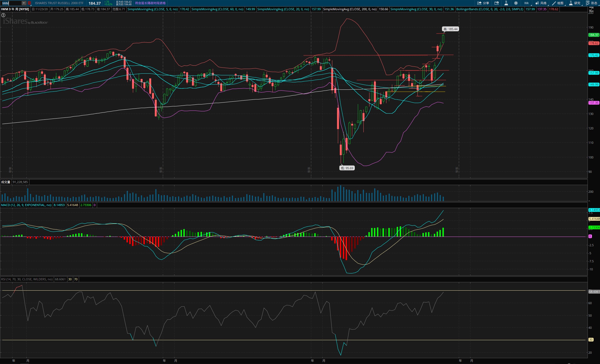Click the MACD study label
Screen dimensions: 600x364
(26, 205)
